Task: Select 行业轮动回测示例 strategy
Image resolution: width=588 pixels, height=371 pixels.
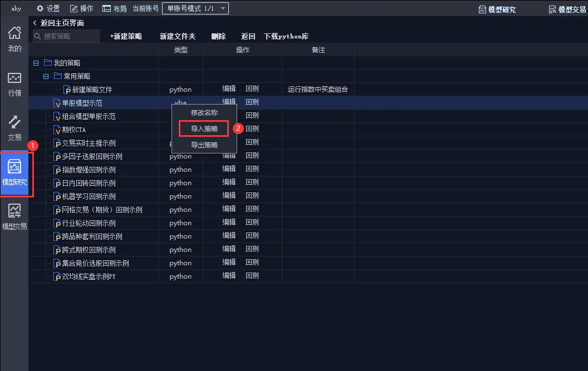Action: click(x=89, y=224)
